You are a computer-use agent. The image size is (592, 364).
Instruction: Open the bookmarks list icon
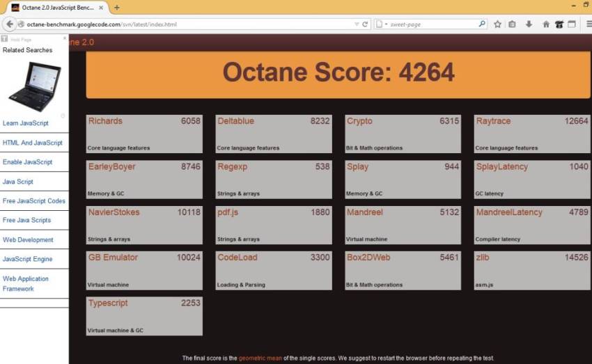pos(512,24)
